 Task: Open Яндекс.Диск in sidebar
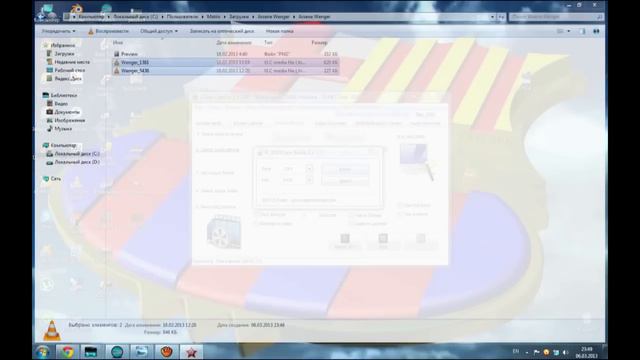coord(68,78)
